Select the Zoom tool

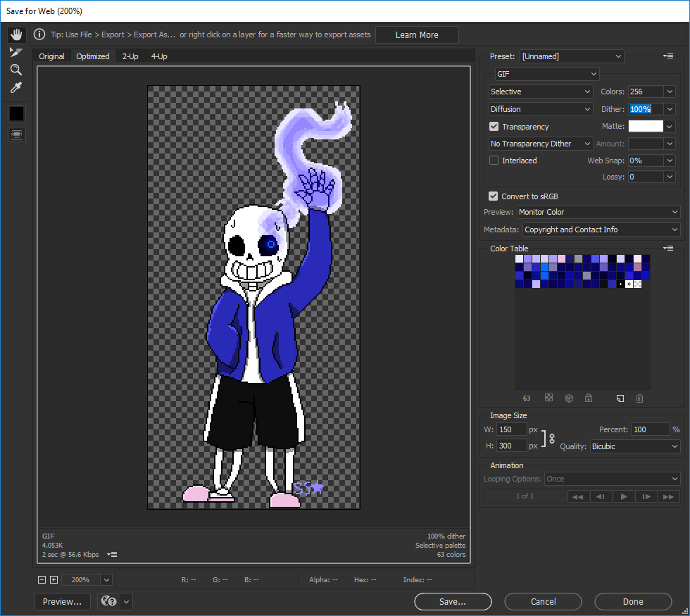[15, 70]
